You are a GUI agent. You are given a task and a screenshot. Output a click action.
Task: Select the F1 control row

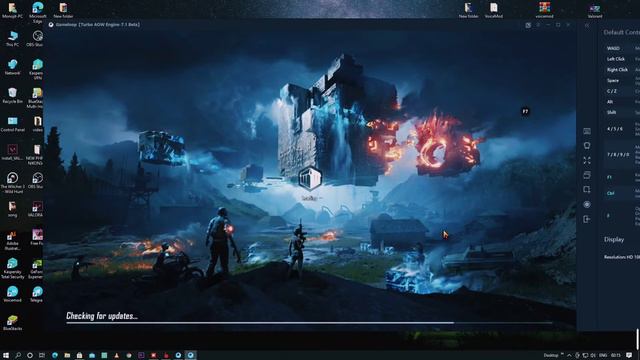tap(622, 177)
